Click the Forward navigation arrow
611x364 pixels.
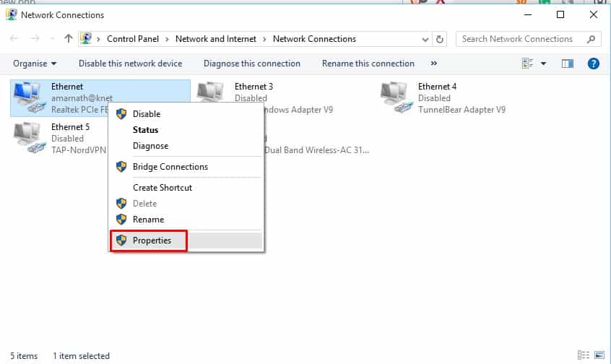(35, 38)
